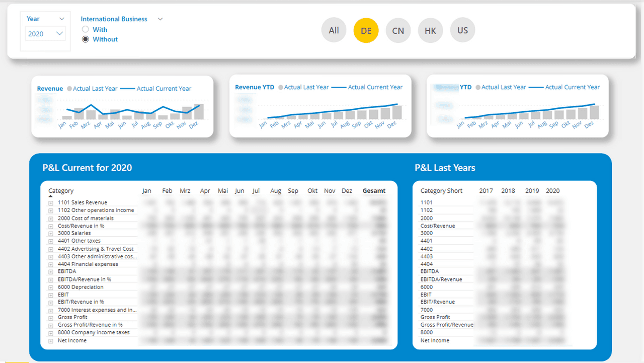Open the Year filter dropdown
Image resolution: width=644 pixels, height=363 pixels.
click(61, 19)
